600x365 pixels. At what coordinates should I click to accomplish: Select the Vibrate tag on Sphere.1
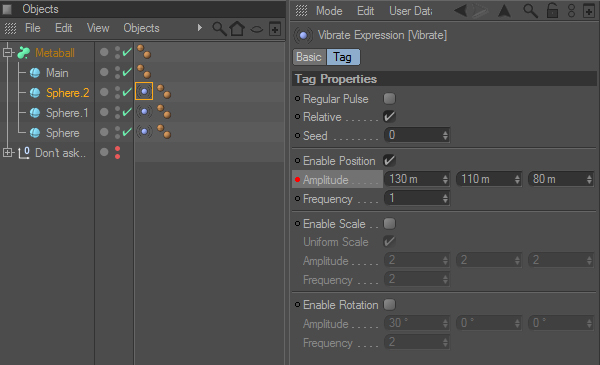click(x=144, y=112)
